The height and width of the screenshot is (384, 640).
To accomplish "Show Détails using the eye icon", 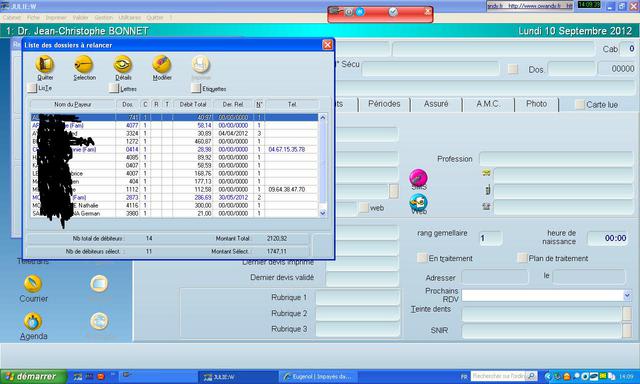I will tap(123, 64).
